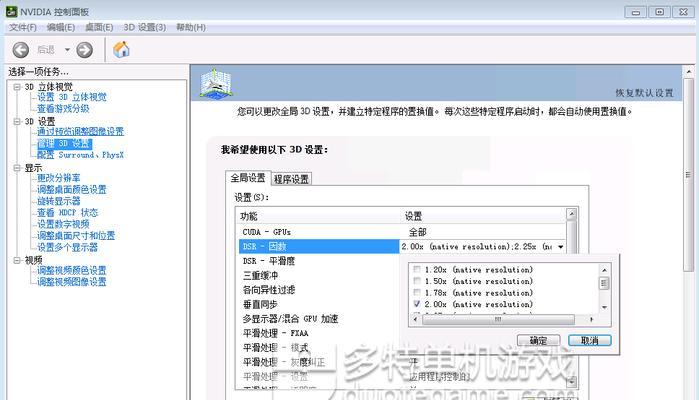This screenshot has height=400, width=699.
Task: Enable the 1.78x native resolution checkbox
Action: (417, 293)
